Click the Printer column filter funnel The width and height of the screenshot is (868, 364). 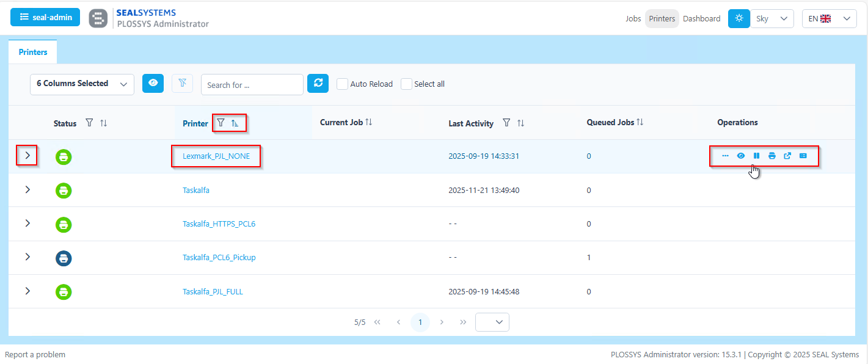[221, 123]
